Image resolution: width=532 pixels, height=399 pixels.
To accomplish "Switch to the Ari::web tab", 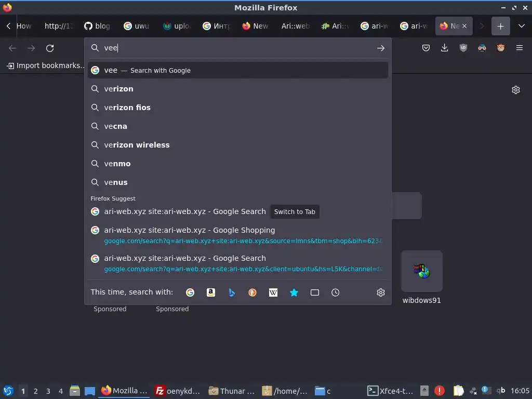I will point(295,26).
